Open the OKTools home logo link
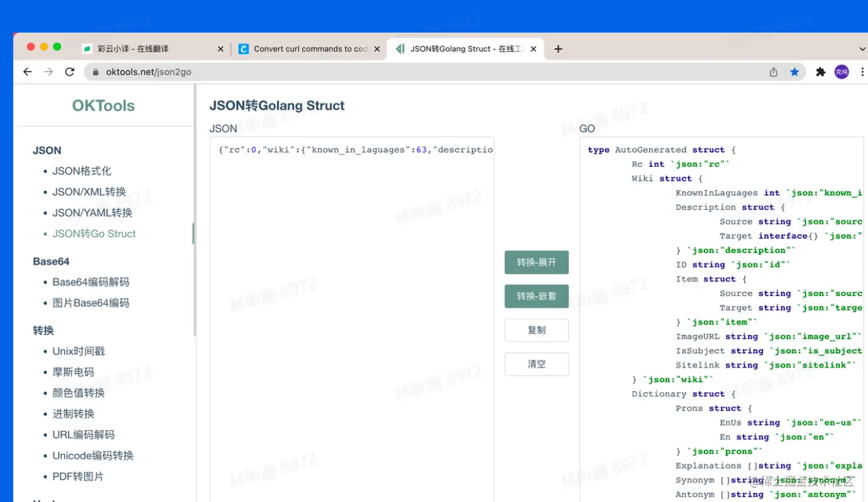Image resolution: width=868 pixels, height=502 pixels. (104, 106)
